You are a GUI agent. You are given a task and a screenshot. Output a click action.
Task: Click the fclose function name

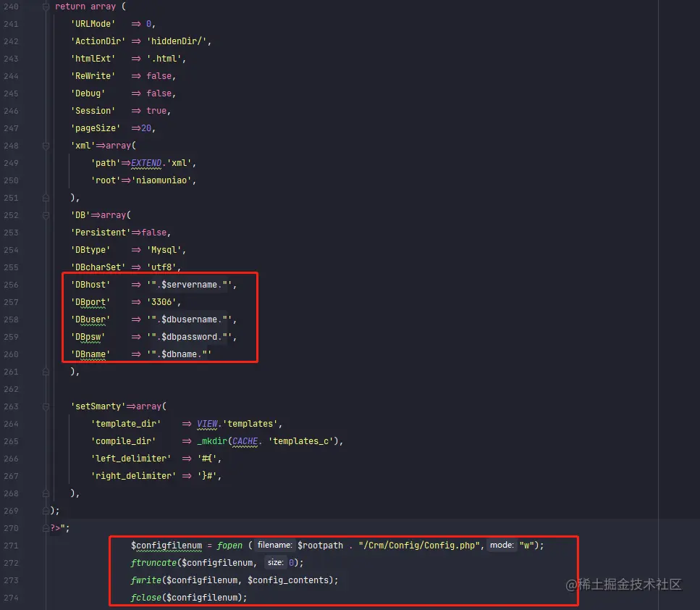[x=146, y=598]
